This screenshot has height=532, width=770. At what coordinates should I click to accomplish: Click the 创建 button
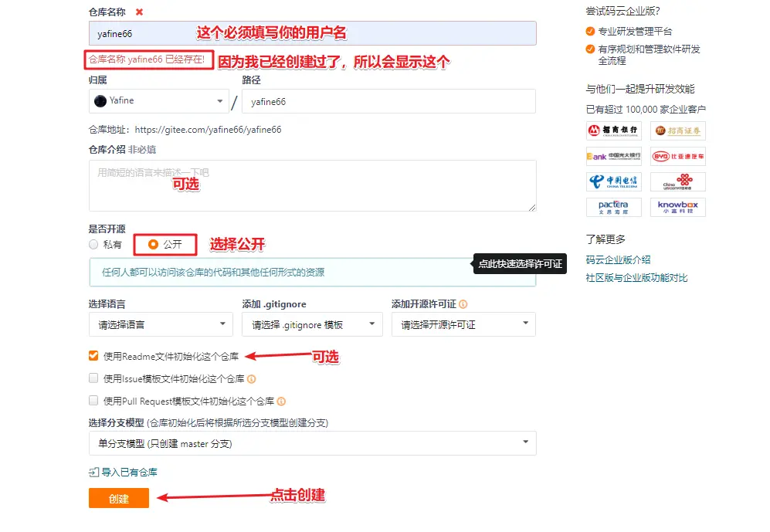tap(119, 498)
